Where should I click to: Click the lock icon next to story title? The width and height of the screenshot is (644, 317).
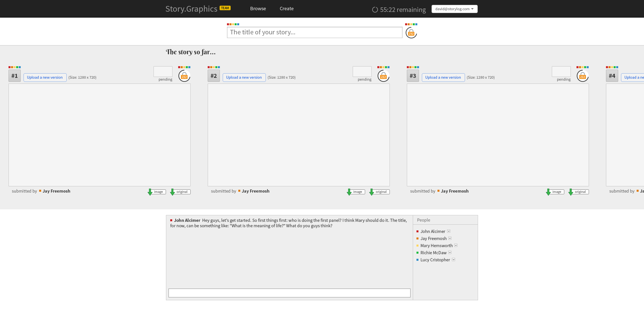(411, 33)
